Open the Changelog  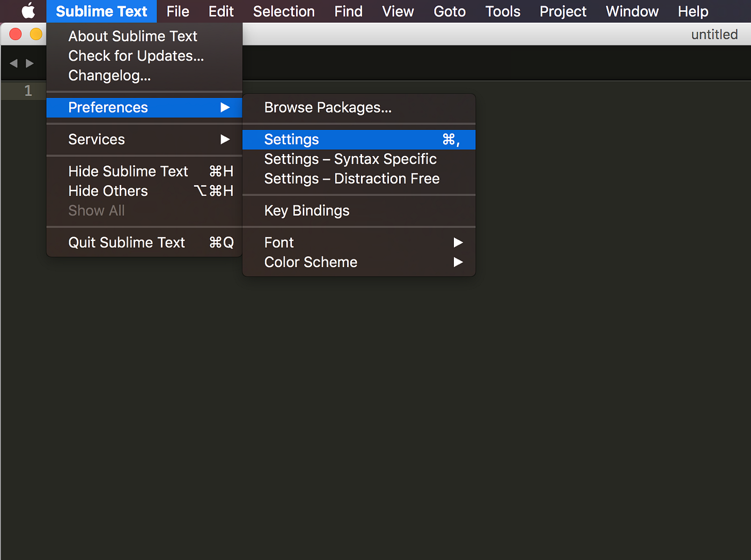click(x=109, y=75)
